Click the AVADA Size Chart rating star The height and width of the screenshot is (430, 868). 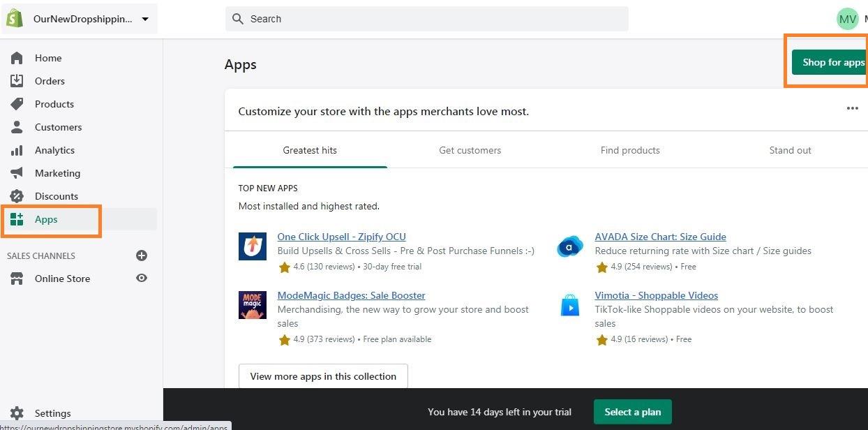click(x=601, y=267)
